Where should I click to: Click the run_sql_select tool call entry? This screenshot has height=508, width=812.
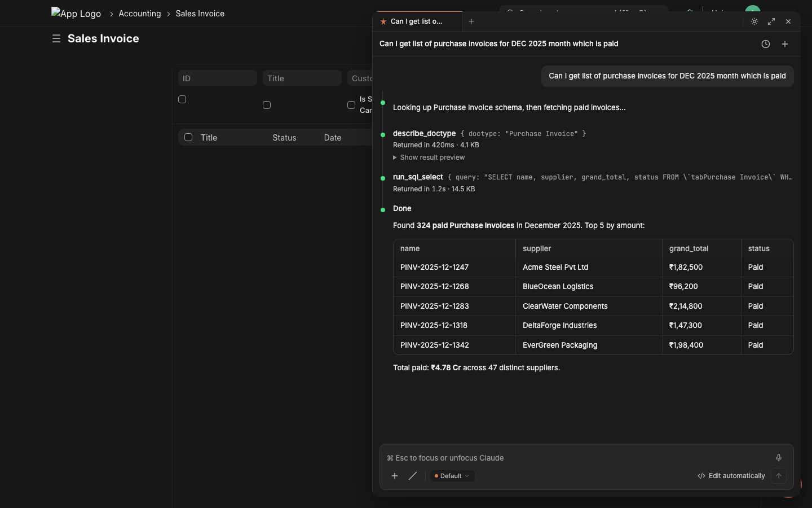click(x=593, y=177)
